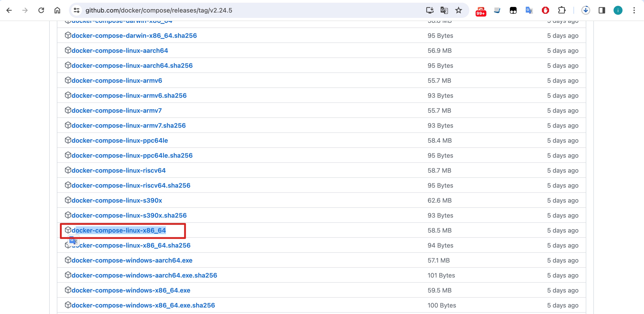Click the browser back arrow
Image resolution: width=644 pixels, height=314 pixels.
click(x=9, y=10)
